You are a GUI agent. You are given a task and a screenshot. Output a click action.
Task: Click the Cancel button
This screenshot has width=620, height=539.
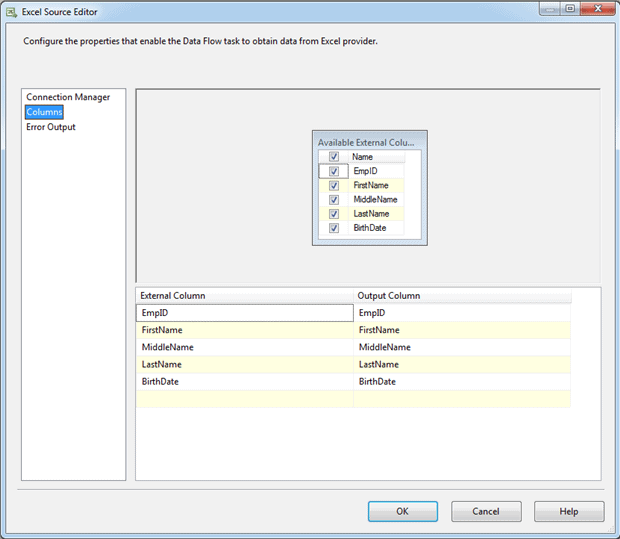(486, 511)
